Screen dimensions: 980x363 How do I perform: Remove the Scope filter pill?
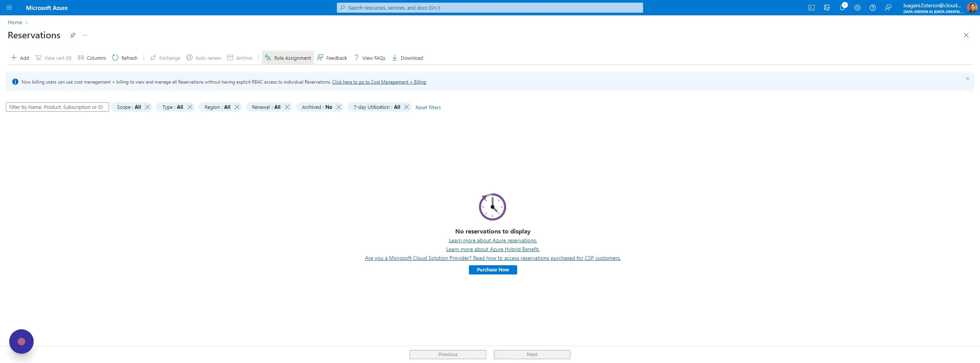(147, 107)
